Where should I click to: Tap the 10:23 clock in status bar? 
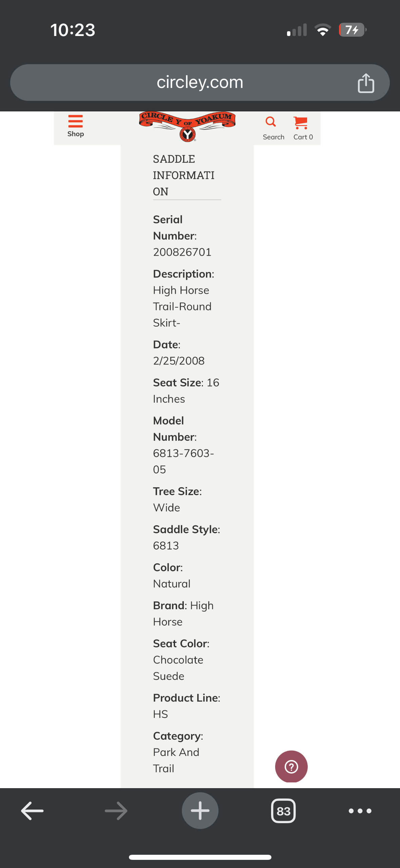click(x=73, y=30)
